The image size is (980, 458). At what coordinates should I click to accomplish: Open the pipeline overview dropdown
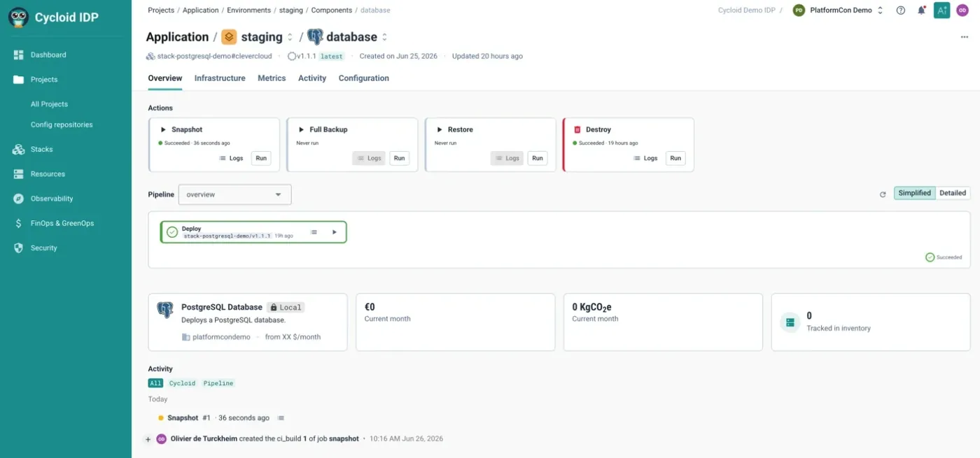[235, 194]
